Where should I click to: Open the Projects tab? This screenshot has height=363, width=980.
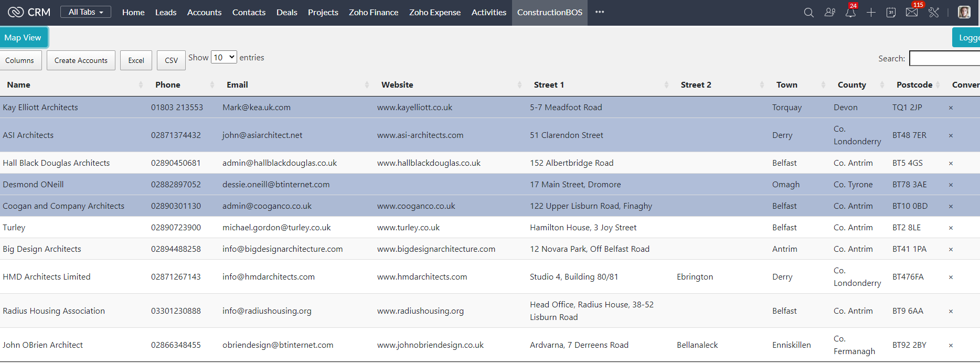[323, 12]
